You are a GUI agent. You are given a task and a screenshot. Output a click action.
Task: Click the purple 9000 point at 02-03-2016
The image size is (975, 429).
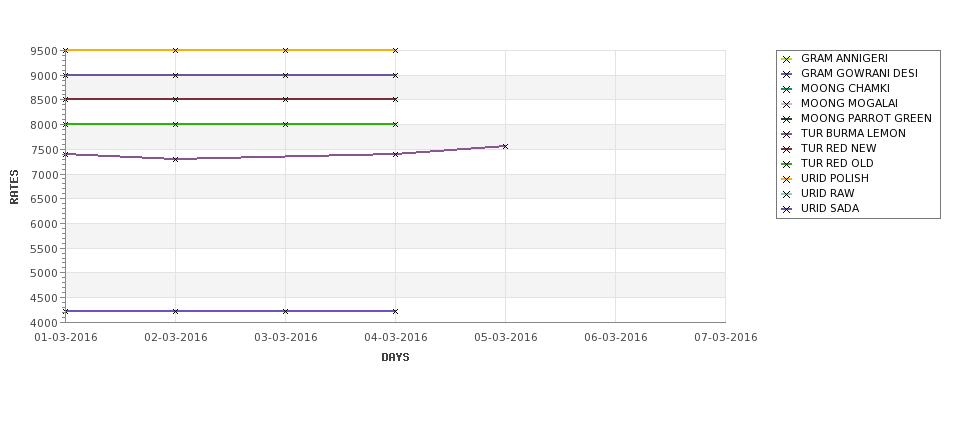click(x=175, y=75)
